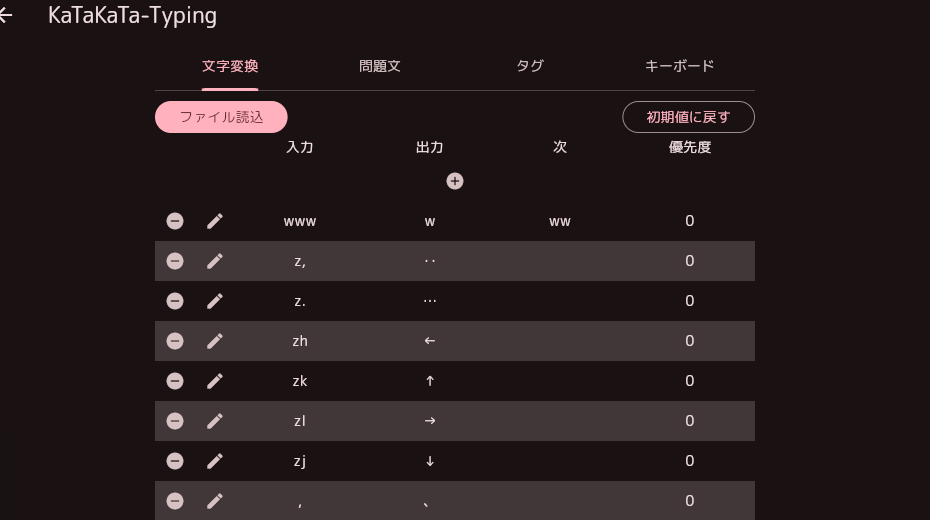This screenshot has width=930, height=520.
Task: Click the 優先度 column header
Action: click(x=690, y=147)
